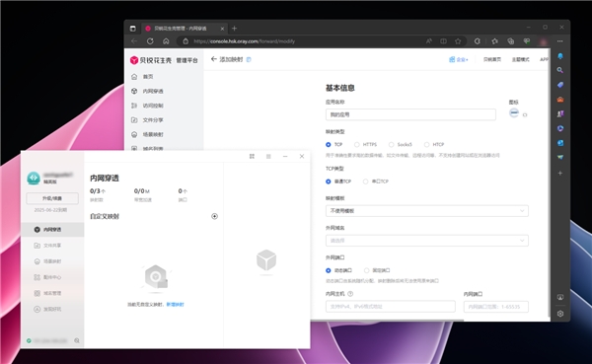Add a custom mapping with the plus icon

(214, 216)
